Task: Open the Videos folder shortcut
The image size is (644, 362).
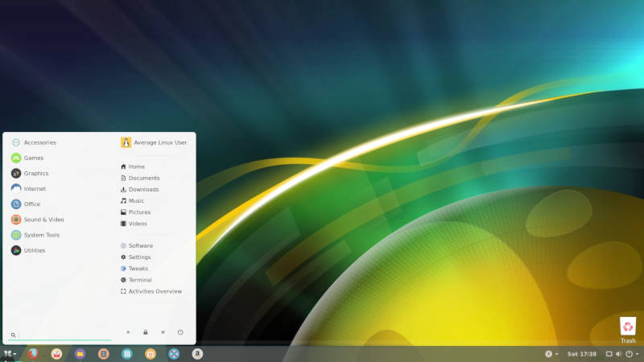Action: 134,224
